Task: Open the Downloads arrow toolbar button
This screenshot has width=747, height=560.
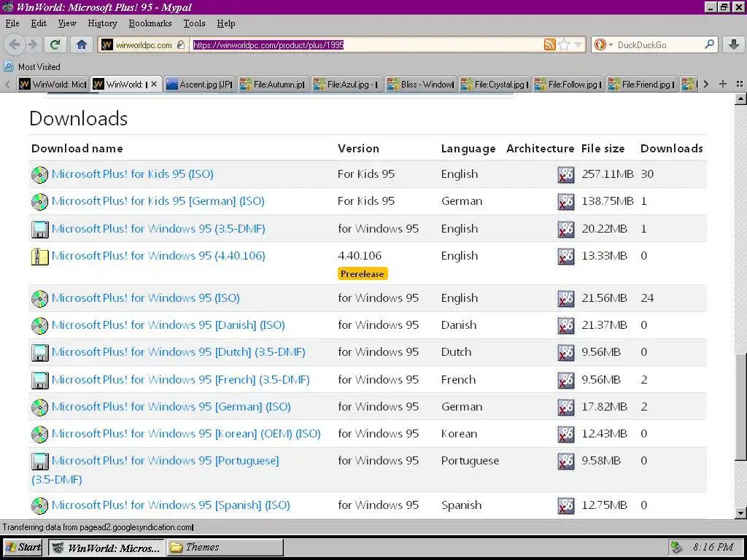Action: pos(734,44)
